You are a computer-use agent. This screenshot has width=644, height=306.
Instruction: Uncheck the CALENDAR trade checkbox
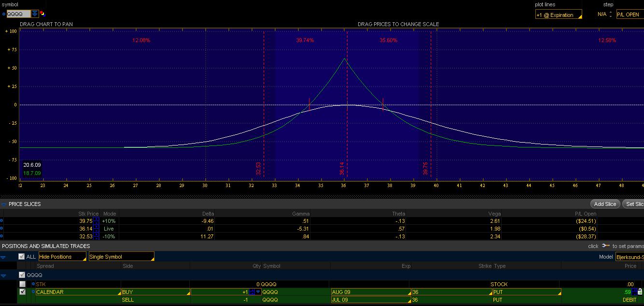tap(22, 292)
